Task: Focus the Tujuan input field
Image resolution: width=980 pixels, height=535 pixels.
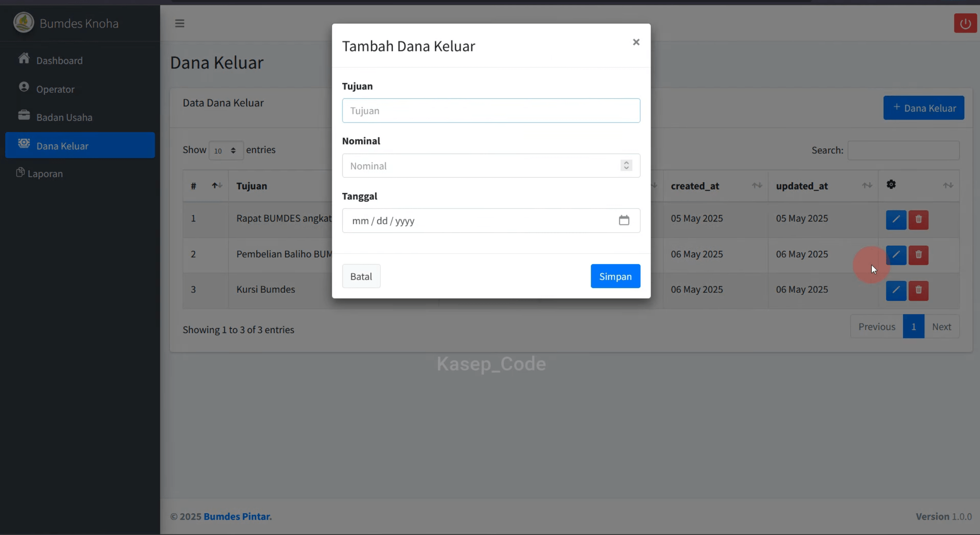Action: click(491, 110)
